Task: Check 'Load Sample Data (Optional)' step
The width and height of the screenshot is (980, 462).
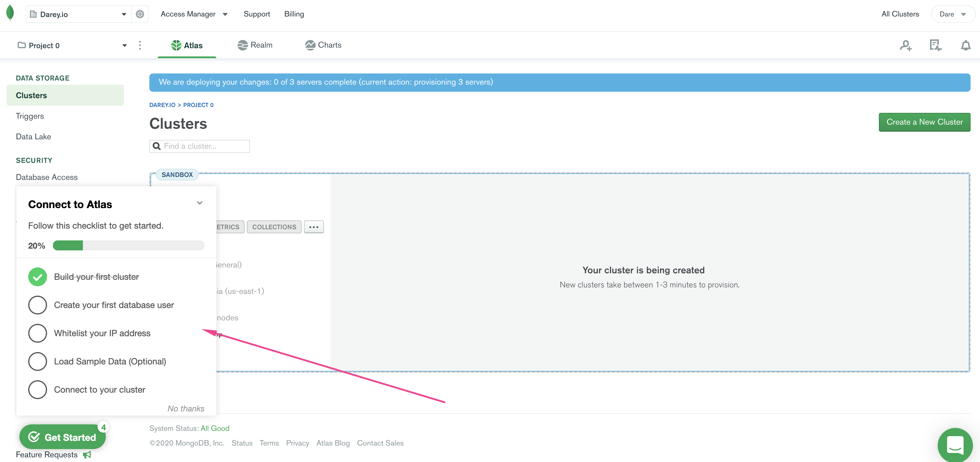Action: tap(38, 361)
